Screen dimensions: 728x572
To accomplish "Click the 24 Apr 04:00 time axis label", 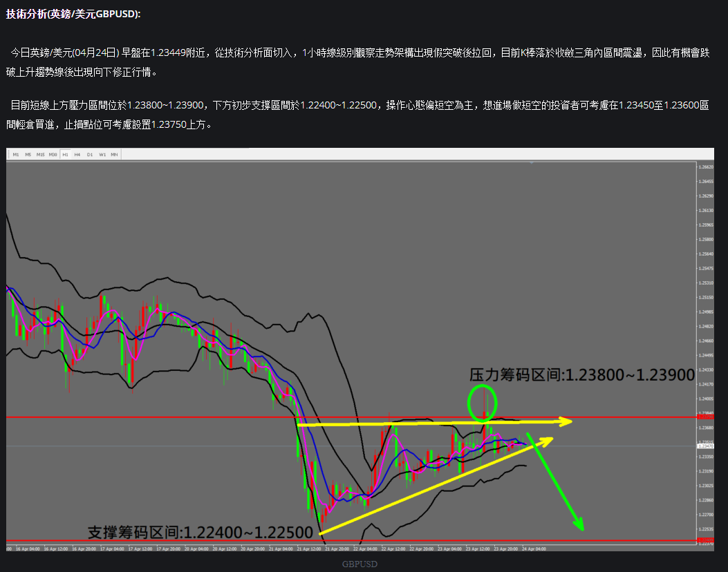I will (x=534, y=549).
